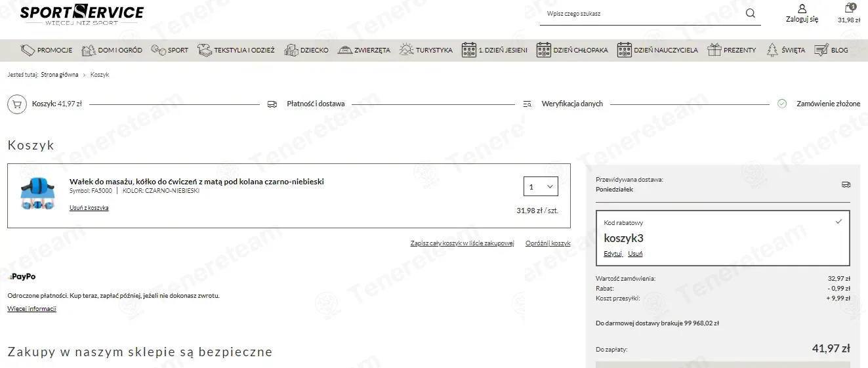
Task: Click the Dzień Chłopaka calendar icon
Action: (543, 50)
